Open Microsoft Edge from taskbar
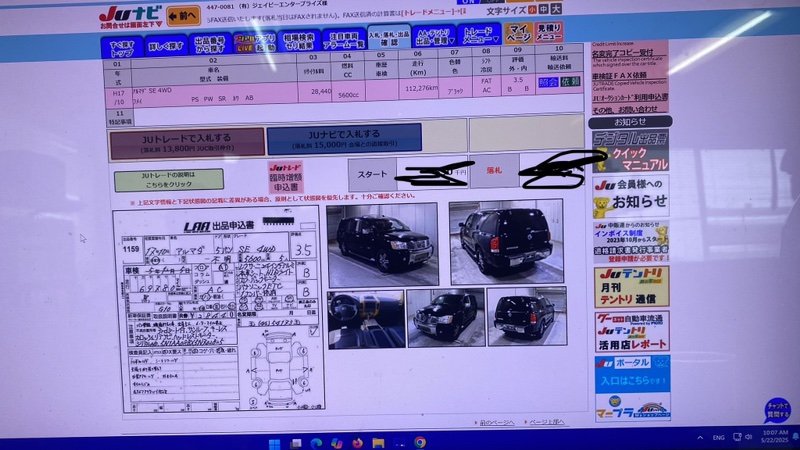 (316, 443)
